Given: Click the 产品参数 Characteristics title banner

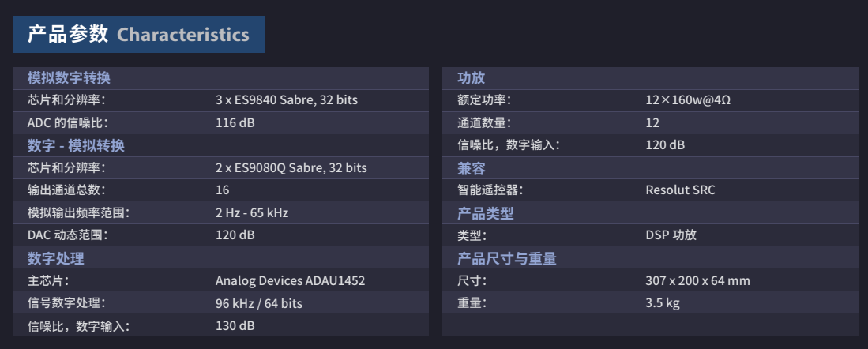Looking at the screenshot, I should 138,35.
